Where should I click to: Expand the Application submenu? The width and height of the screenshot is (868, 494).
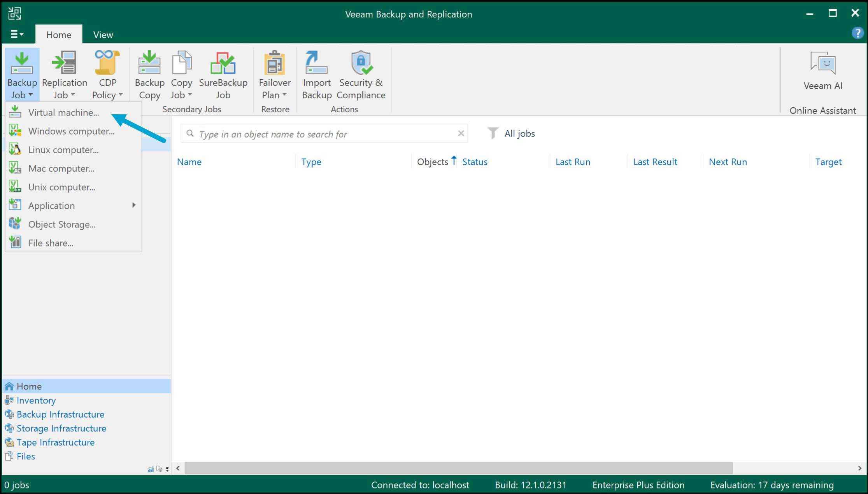51,205
